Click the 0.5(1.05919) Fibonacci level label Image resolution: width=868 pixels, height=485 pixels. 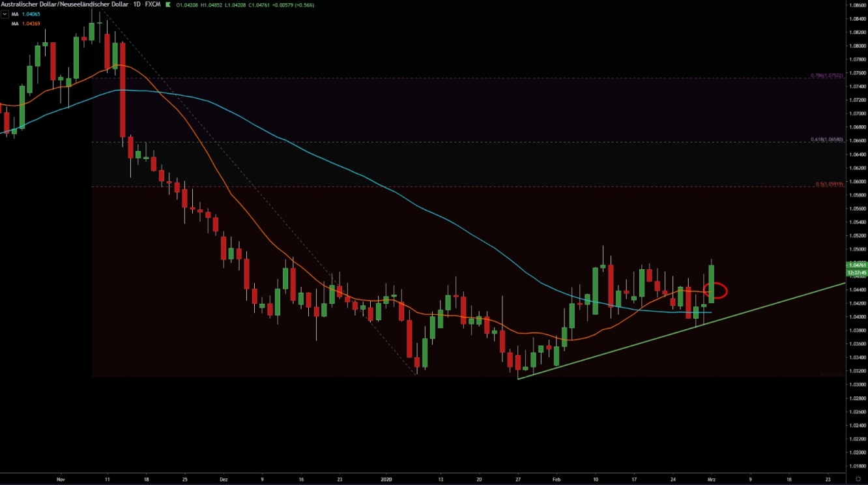(829, 184)
